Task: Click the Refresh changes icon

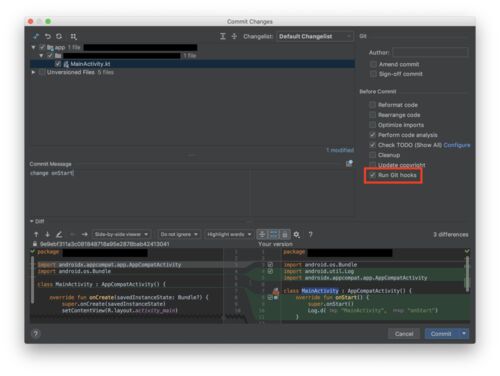Action: 59,36
